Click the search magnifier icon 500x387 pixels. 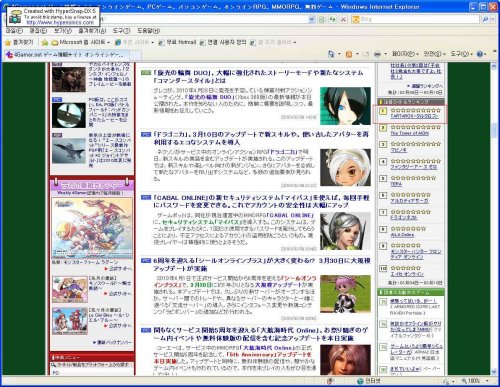(x=485, y=20)
